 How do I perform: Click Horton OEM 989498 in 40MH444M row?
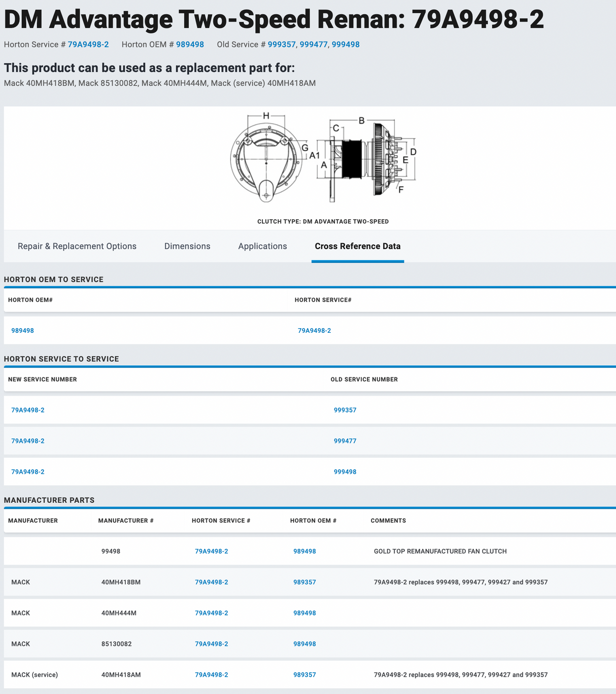pyautogui.click(x=304, y=613)
